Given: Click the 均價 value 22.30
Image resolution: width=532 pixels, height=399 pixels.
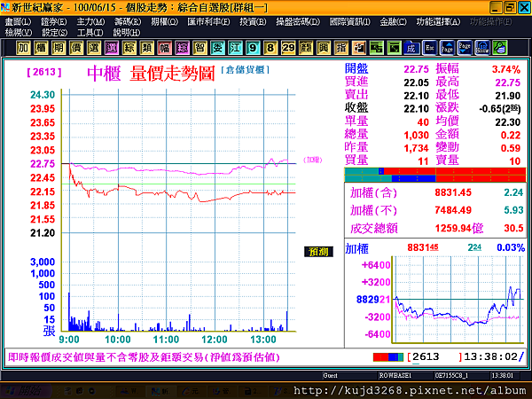Looking at the screenshot, I should [507, 122].
